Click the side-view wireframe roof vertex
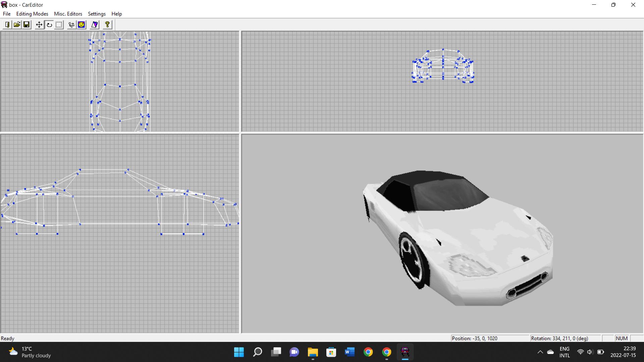Image resolution: width=644 pixels, height=362 pixels. tap(80, 170)
